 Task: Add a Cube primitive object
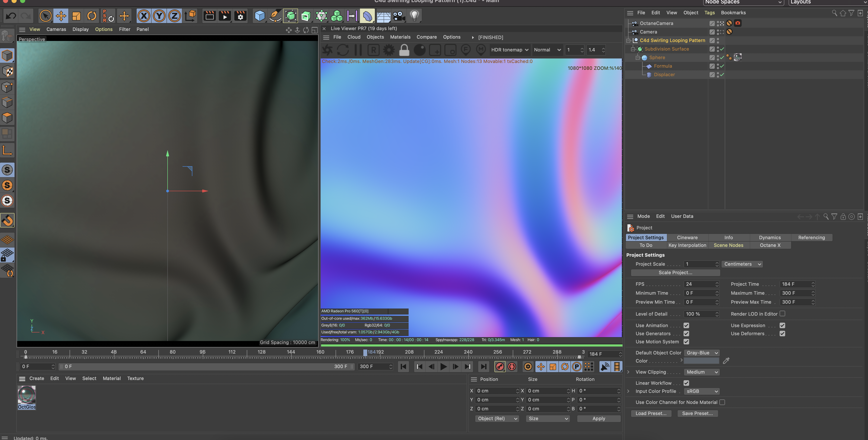click(259, 16)
